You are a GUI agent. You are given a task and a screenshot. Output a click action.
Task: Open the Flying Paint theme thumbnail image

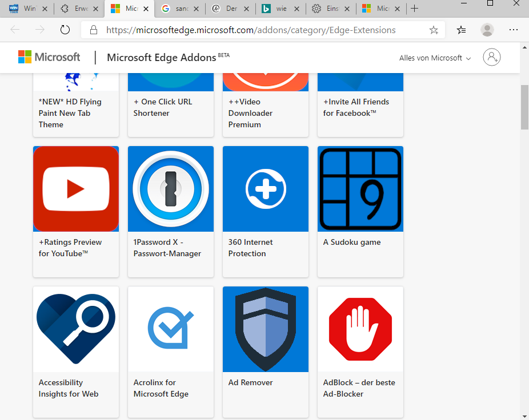coord(76,82)
